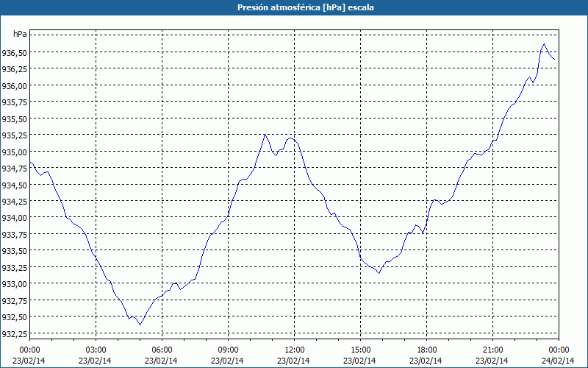Pick the 21:00 time label
Viewport: 588px width, 368px height.
[x=492, y=350]
